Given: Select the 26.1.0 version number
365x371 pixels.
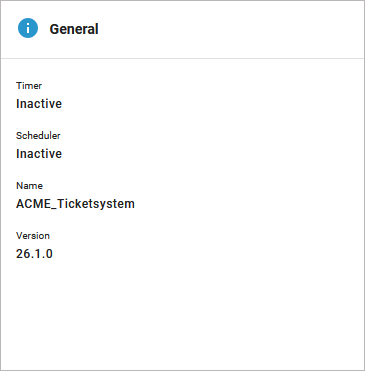Looking at the screenshot, I should point(34,254).
